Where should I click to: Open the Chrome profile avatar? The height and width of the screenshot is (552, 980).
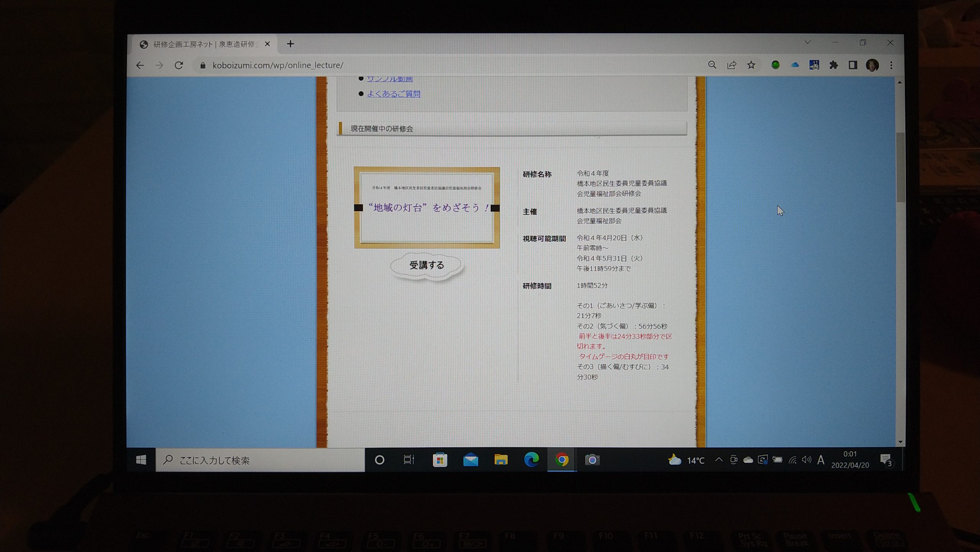872,65
